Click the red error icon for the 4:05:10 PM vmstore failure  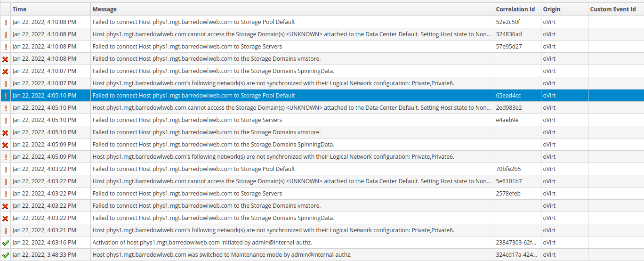[x=5, y=132]
